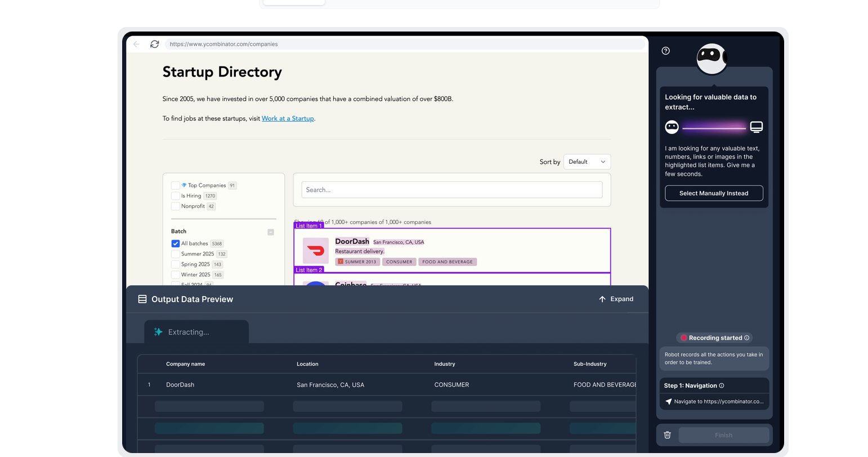Collapse the Batch filter section
868x457 pixels.
click(271, 232)
